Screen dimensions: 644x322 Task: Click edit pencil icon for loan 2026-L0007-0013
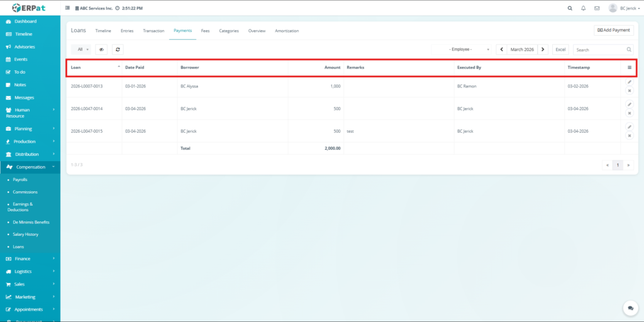click(629, 82)
